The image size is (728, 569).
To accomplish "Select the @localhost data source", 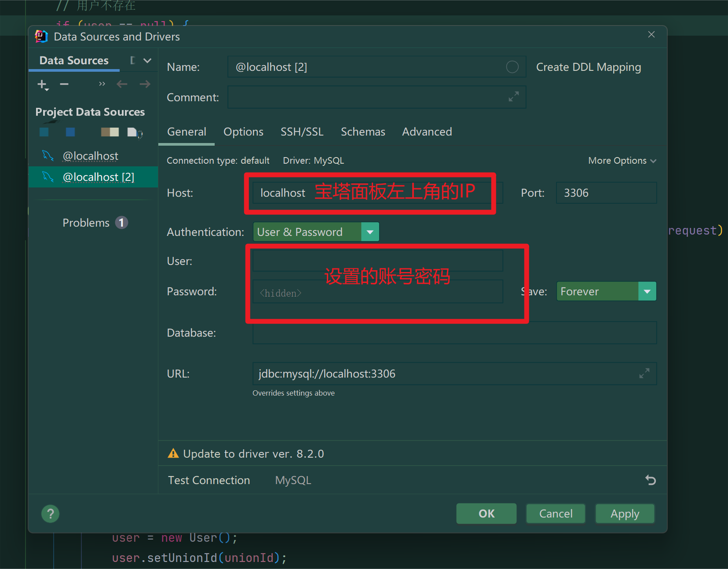I will [x=93, y=156].
